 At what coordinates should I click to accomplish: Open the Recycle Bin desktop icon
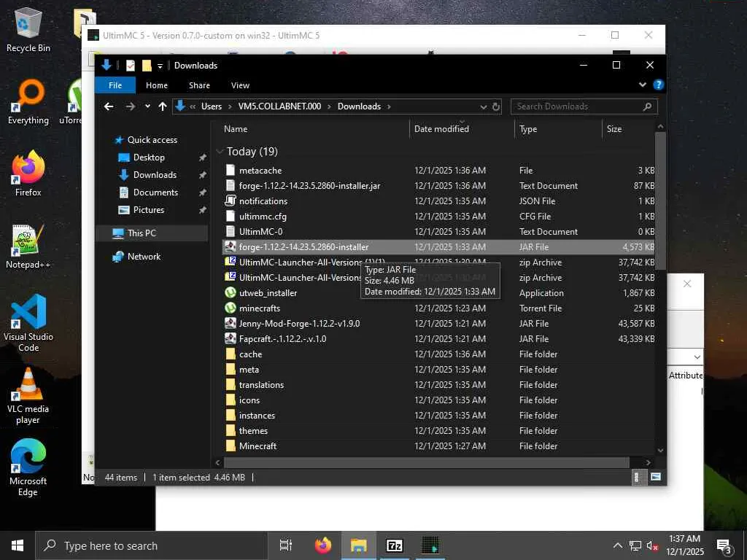coord(28,31)
